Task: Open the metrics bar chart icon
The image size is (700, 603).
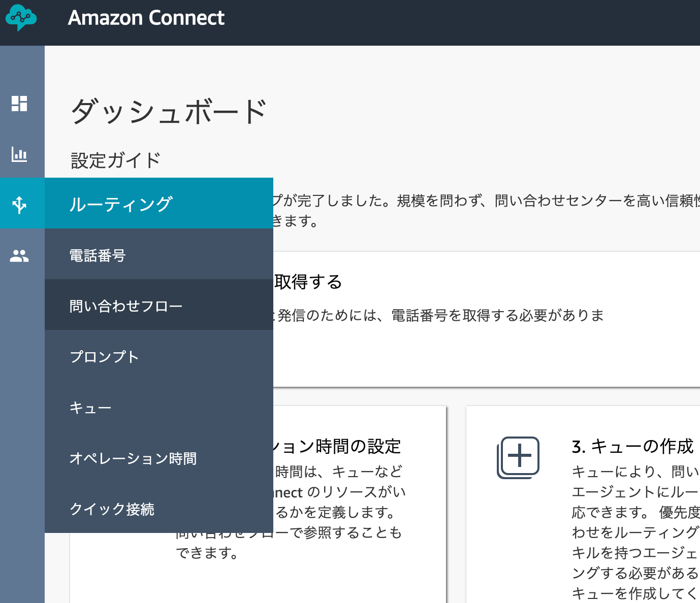Action: tap(19, 154)
